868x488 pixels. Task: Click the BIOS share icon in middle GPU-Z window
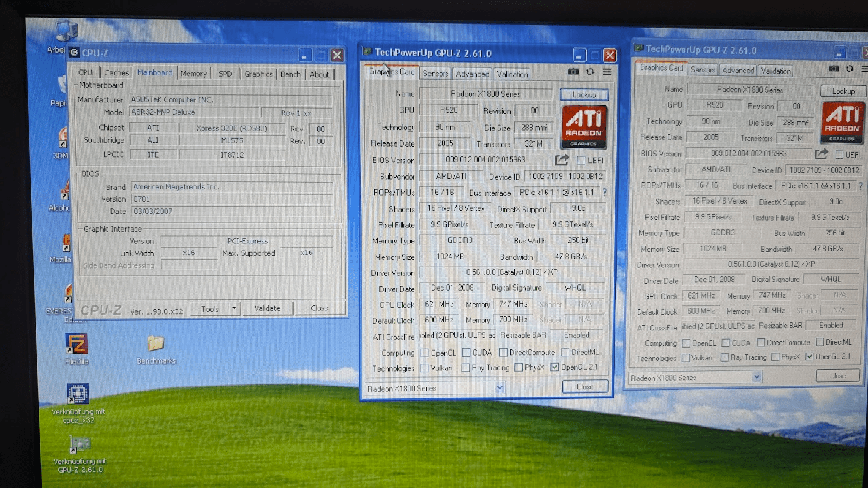click(x=562, y=160)
